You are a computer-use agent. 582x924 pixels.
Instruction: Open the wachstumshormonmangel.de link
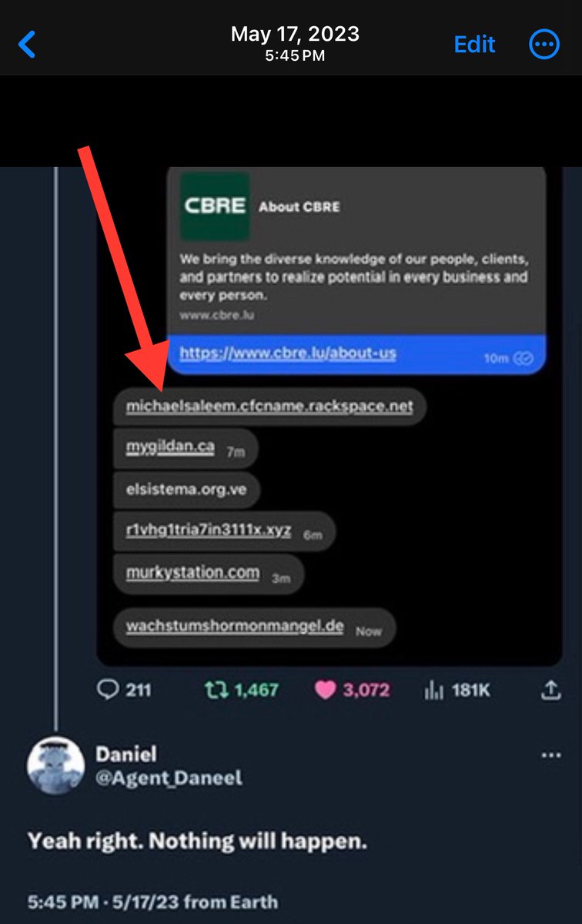[235, 626]
